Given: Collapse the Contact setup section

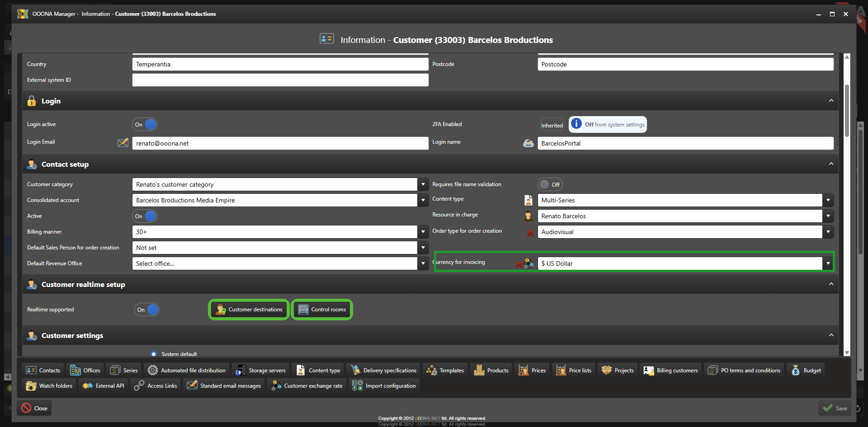Looking at the screenshot, I should tap(831, 164).
